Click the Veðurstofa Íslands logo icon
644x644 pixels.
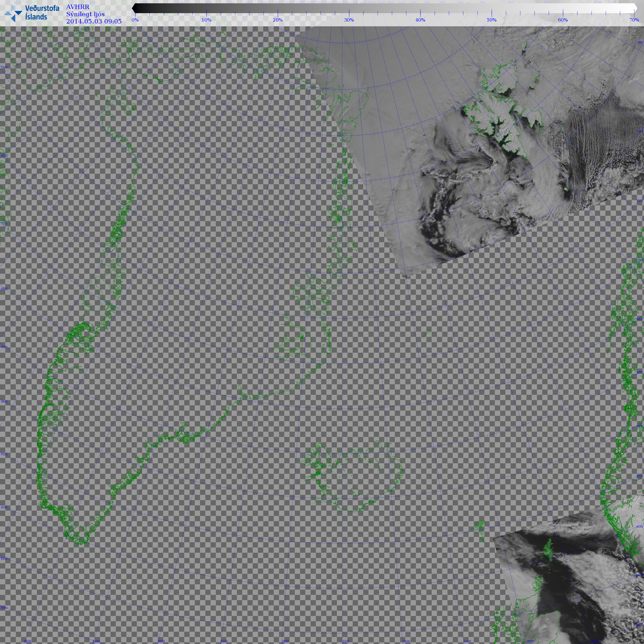point(13,13)
